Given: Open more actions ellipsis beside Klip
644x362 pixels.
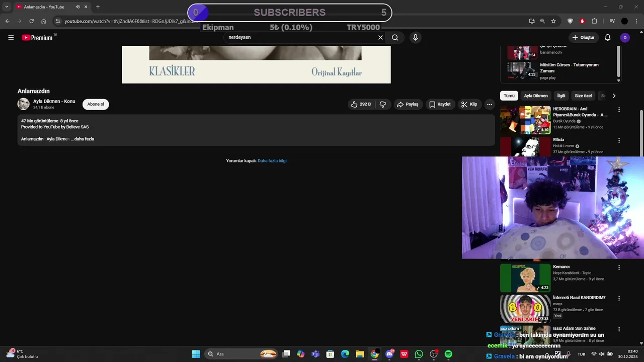Looking at the screenshot, I should pyautogui.click(x=489, y=104).
